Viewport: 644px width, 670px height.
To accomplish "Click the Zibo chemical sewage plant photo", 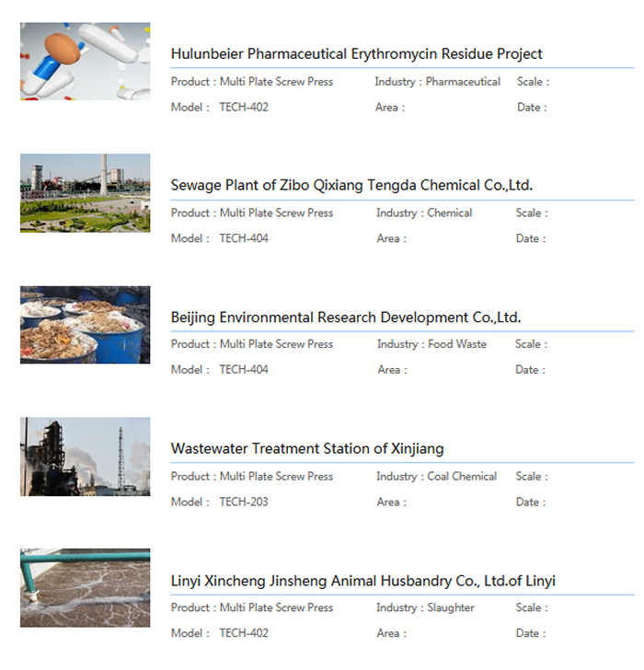I will (85, 192).
